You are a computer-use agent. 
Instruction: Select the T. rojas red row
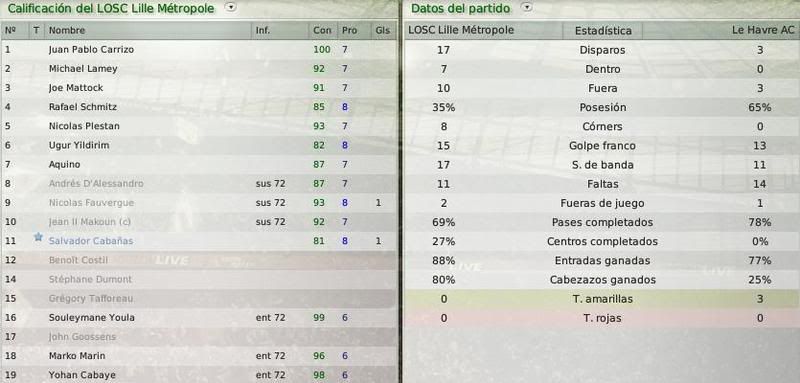point(602,318)
